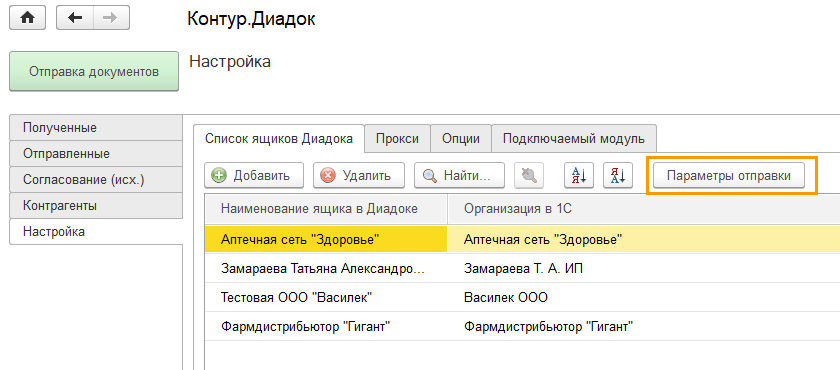Open the Подключаемый модуль tab

click(x=574, y=139)
